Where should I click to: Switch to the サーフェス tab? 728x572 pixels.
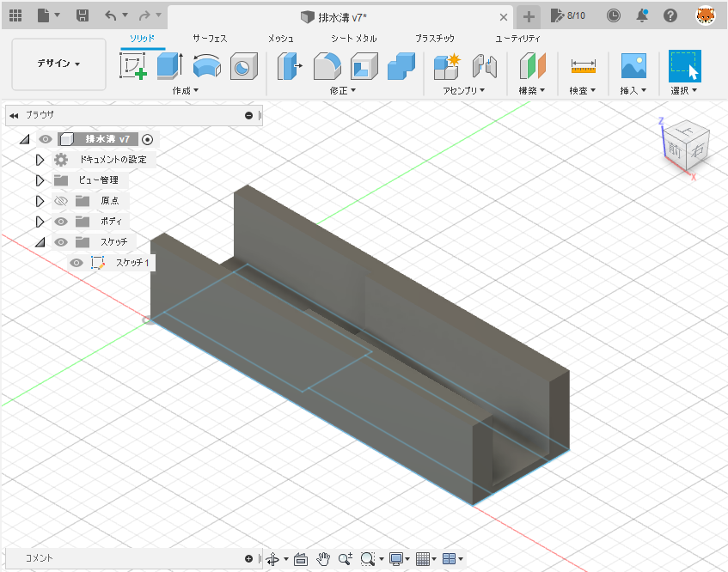pyautogui.click(x=211, y=38)
